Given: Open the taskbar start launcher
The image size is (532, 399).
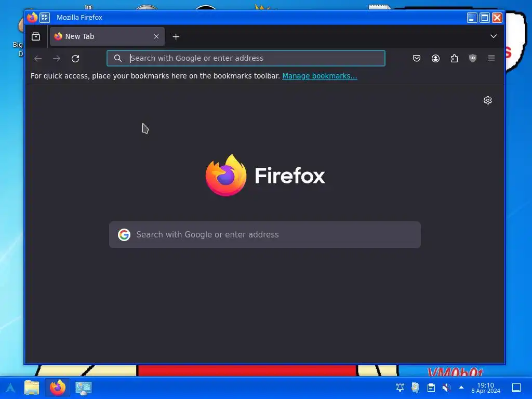Looking at the screenshot, I should coord(10,388).
